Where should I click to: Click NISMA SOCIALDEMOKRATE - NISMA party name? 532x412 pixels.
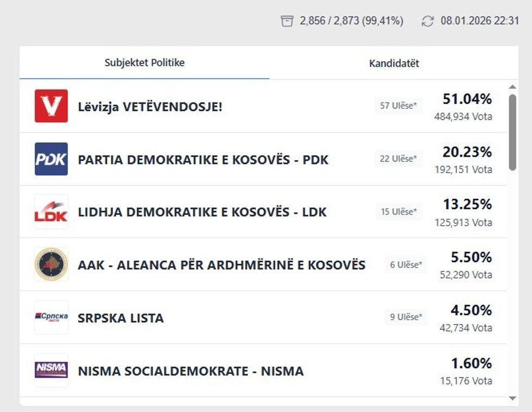click(x=191, y=371)
